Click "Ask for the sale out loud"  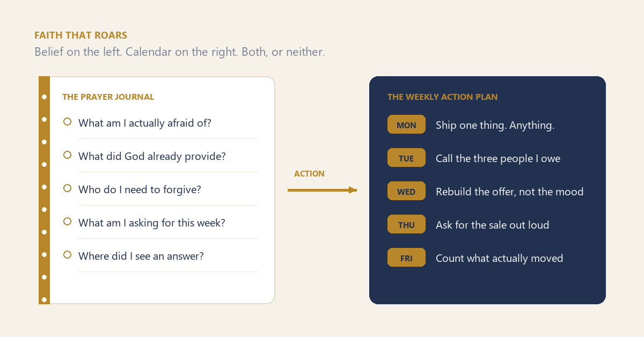(492, 225)
